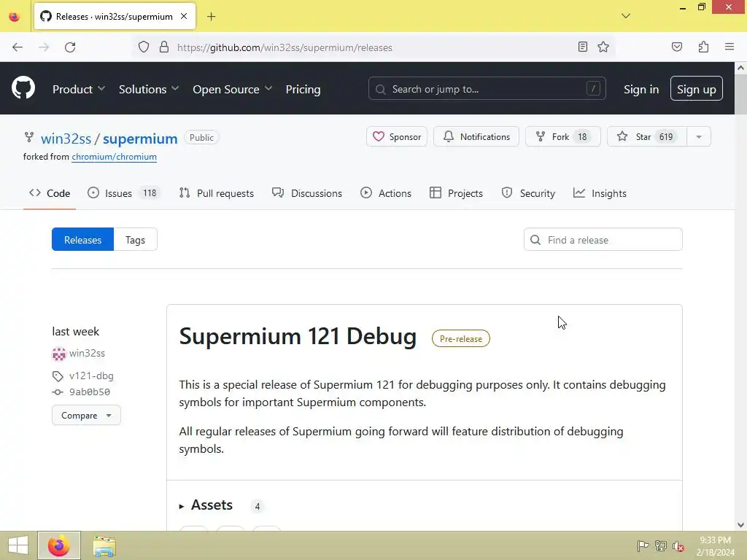This screenshot has height=560, width=747.
Task: Expand the Solutions navigation menu
Action: tap(149, 89)
